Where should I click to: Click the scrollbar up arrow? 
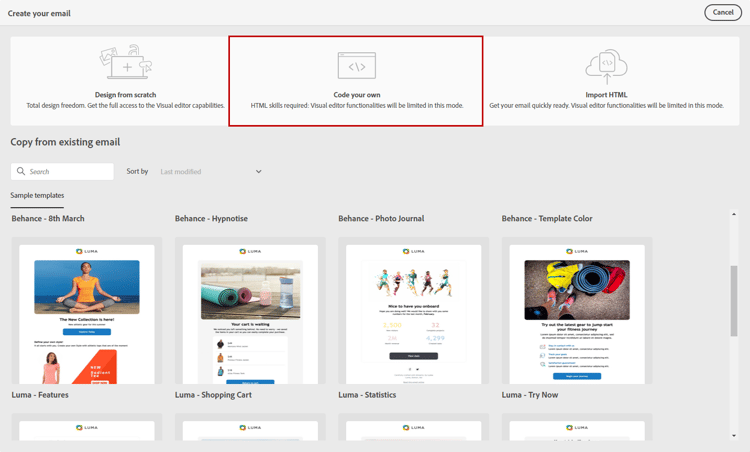tap(734, 214)
